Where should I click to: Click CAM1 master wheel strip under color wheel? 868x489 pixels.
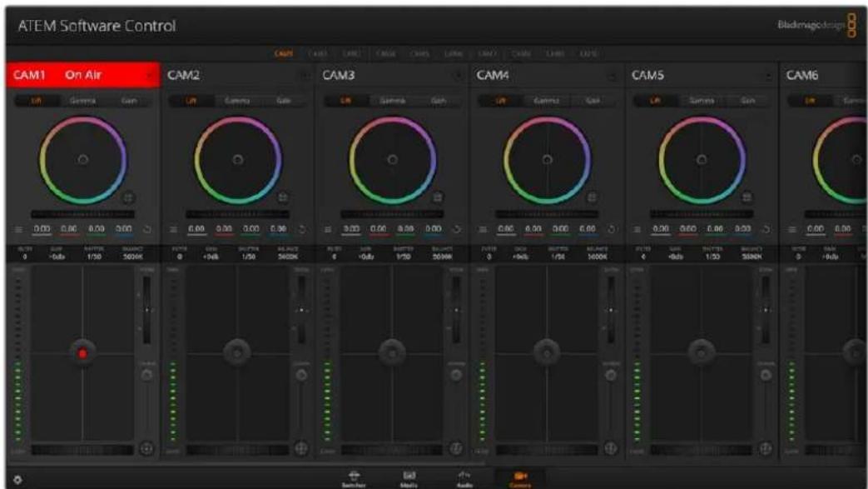point(82,214)
